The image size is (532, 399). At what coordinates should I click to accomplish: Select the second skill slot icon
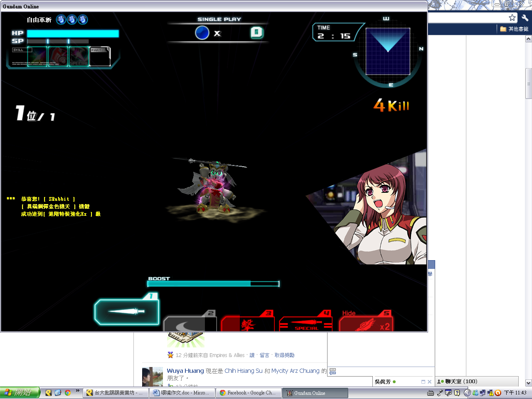pos(58,56)
